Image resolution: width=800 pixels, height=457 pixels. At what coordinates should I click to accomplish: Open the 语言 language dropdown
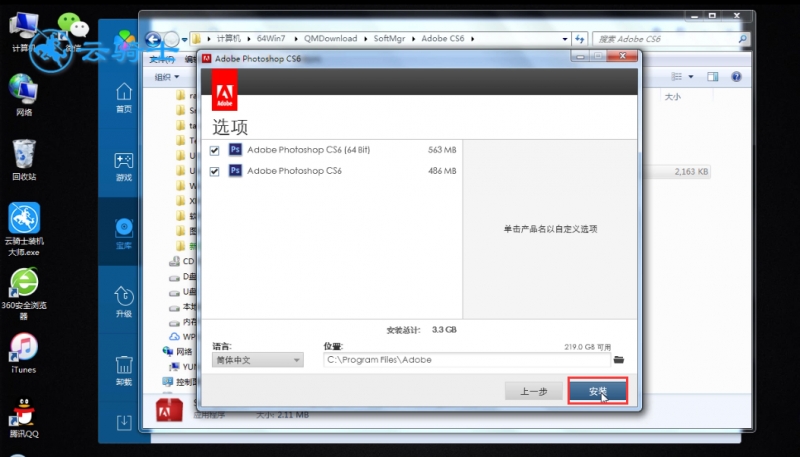click(x=258, y=360)
